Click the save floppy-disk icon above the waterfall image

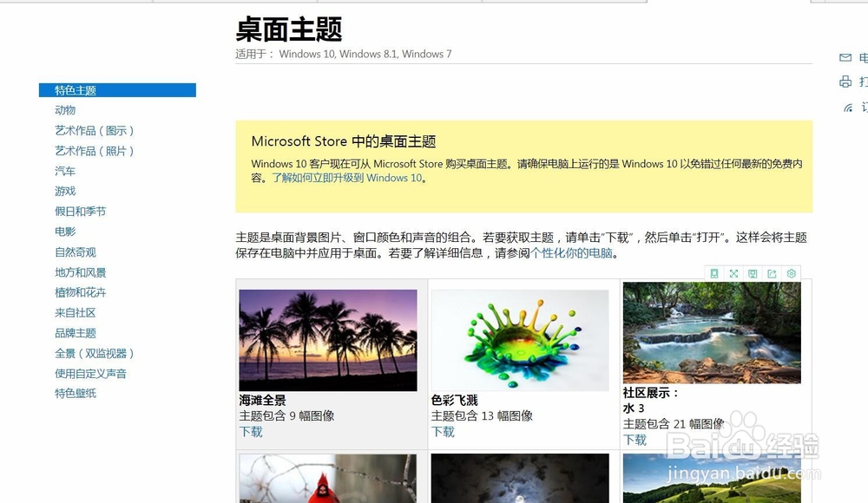click(753, 273)
